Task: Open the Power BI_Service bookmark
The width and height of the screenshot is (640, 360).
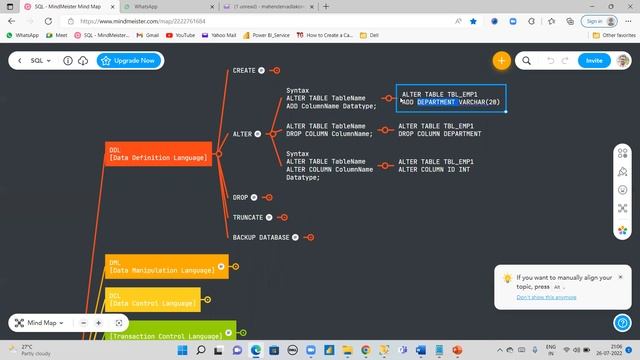Action: [267, 36]
